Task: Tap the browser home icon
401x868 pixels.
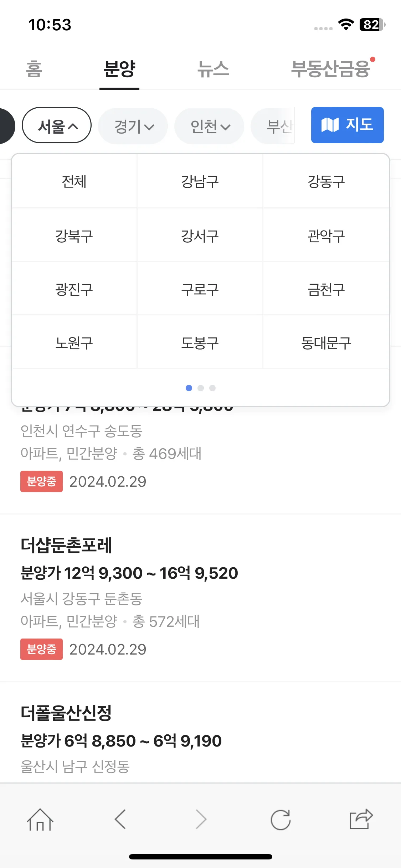Action: click(x=40, y=820)
